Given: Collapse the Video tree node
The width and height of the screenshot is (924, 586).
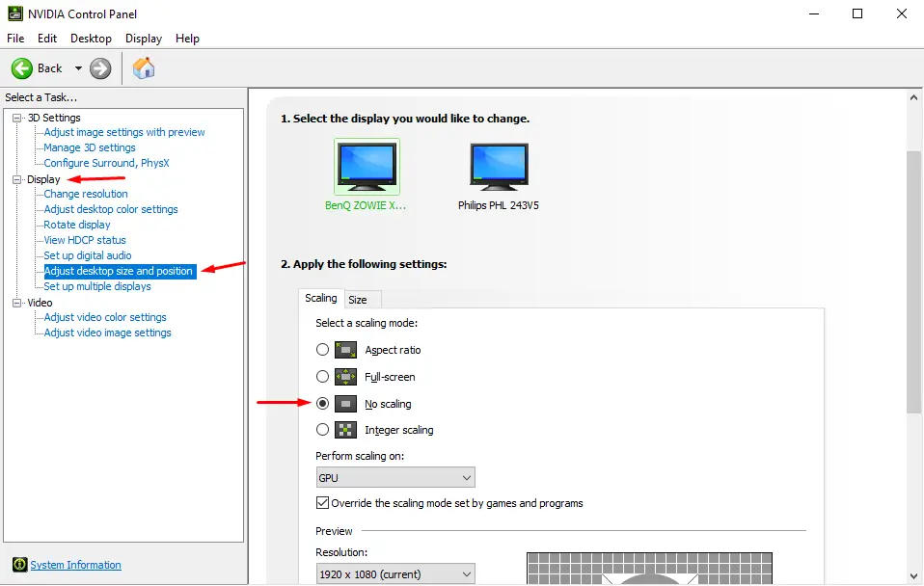Looking at the screenshot, I should (17, 303).
